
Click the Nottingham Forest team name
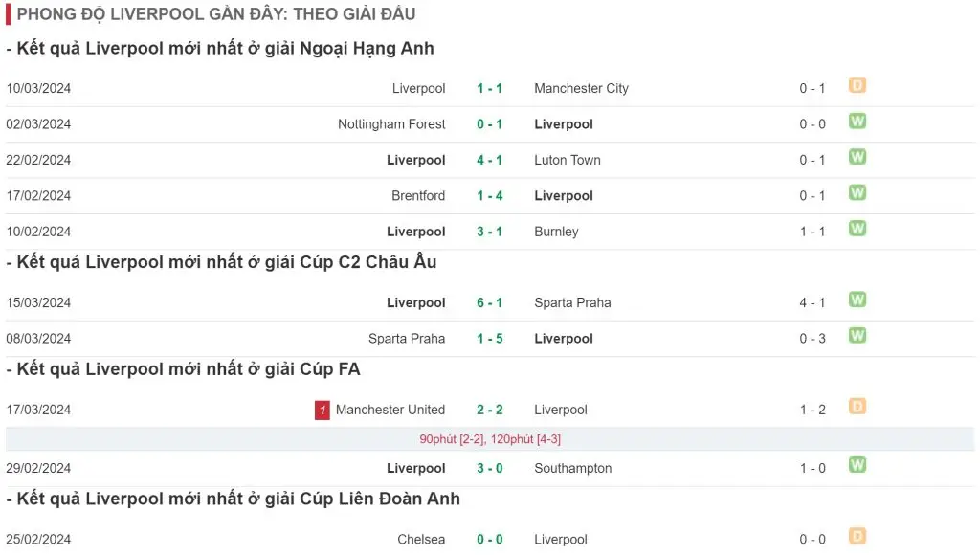tap(391, 124)
